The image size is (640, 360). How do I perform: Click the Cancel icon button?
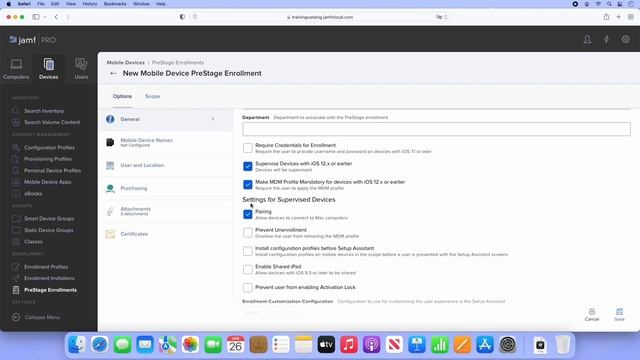tap(592, 314)
